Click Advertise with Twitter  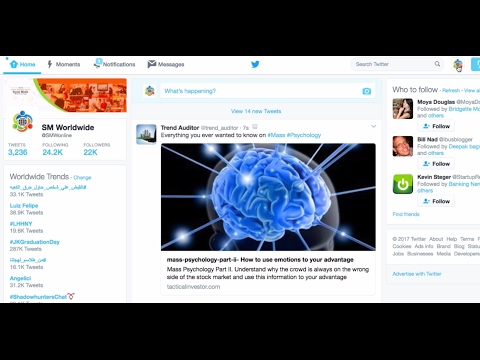coord(417,274)
